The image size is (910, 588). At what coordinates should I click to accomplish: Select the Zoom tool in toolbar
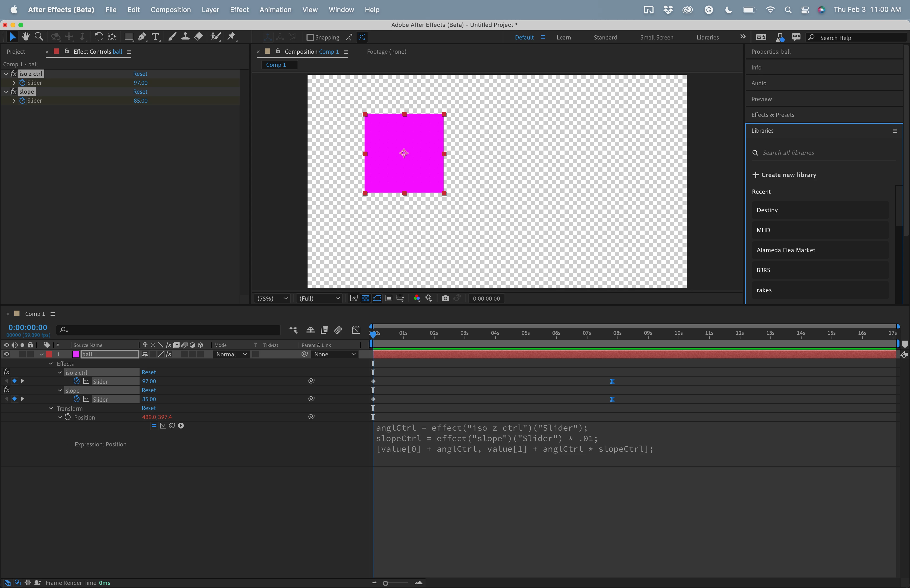38,37
